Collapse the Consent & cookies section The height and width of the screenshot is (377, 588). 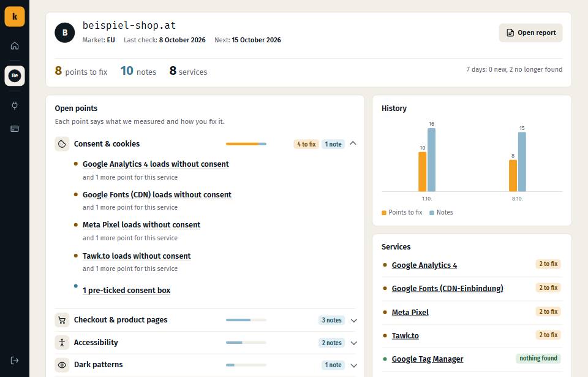pos(353,143)
